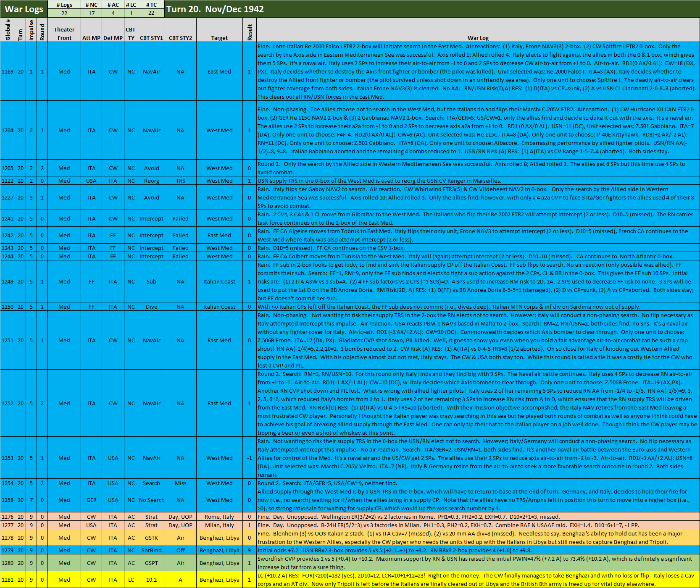The height and width of the screenshot is (588, 700).
Task: Select the "# NC" header cell
Action: (x=91, y=5)
